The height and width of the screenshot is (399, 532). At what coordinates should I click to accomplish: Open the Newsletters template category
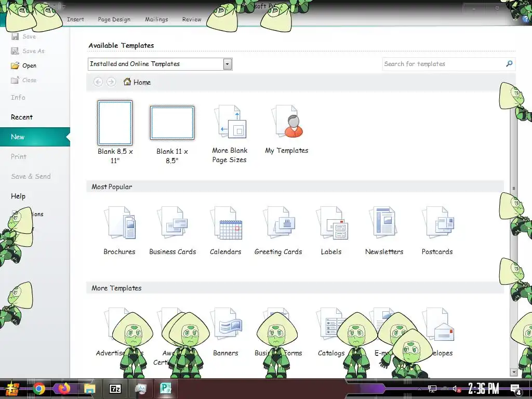pyautogui.click(x=384, y=231)
